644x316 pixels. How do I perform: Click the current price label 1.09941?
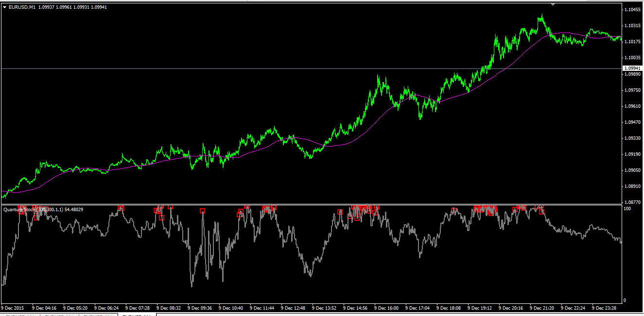[632, 68]
